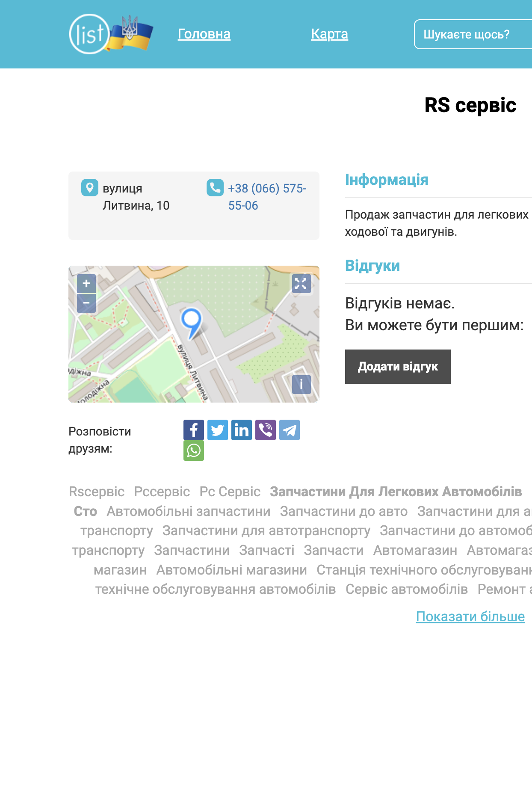Open the Карта navigation link

(329, 34)
